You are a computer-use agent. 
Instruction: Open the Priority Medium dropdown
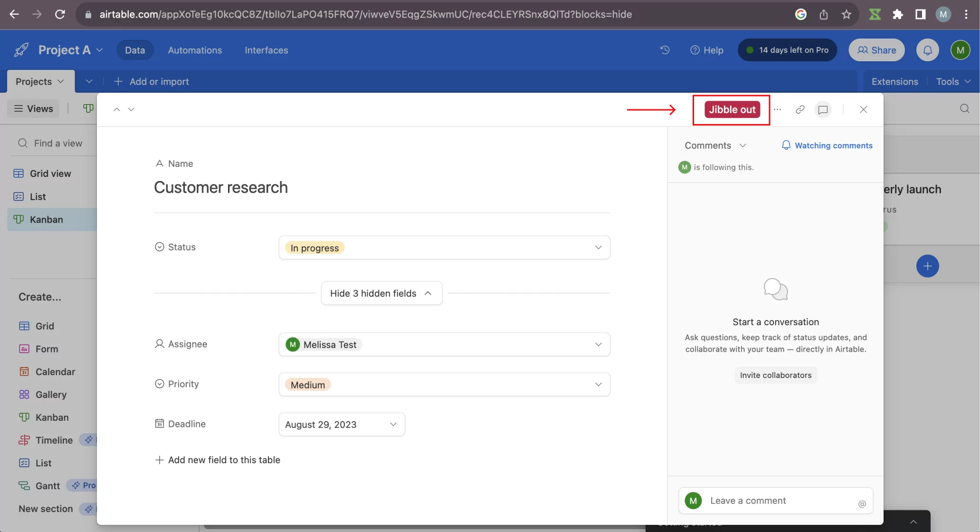[x=444, y=385]
